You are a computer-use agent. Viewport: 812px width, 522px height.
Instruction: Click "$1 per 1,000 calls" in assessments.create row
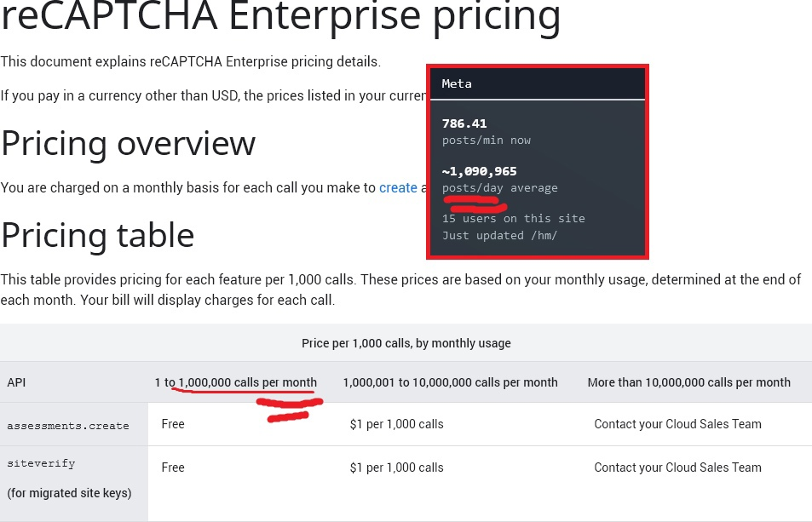[397, 424]
